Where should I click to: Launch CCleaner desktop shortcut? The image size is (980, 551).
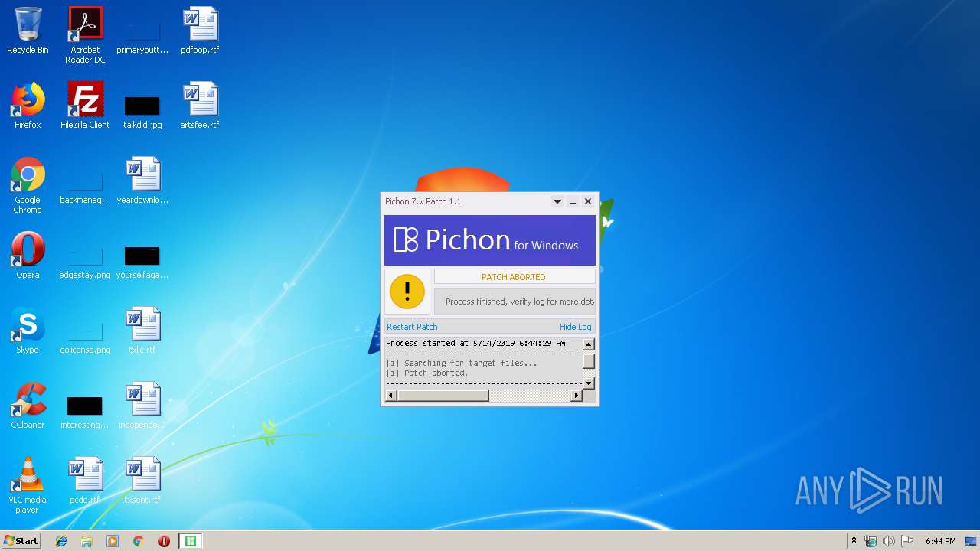pyautogui.click(x=28, y=406)
